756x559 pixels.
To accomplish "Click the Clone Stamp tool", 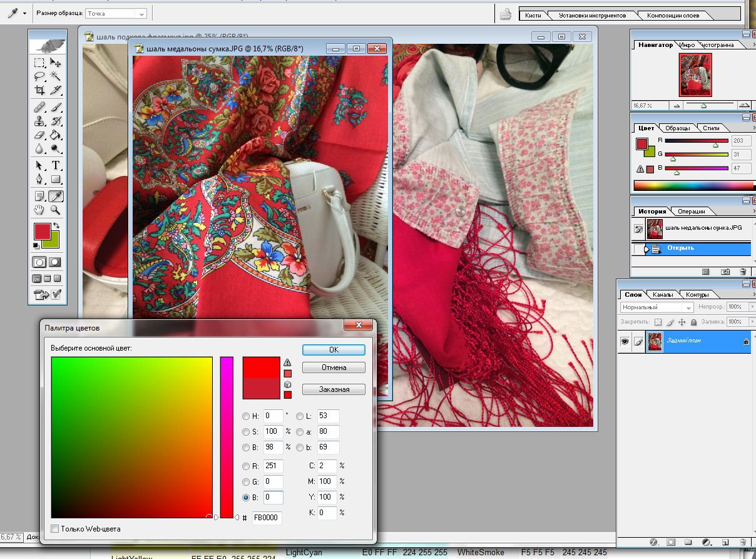I will tap(39, 121).
